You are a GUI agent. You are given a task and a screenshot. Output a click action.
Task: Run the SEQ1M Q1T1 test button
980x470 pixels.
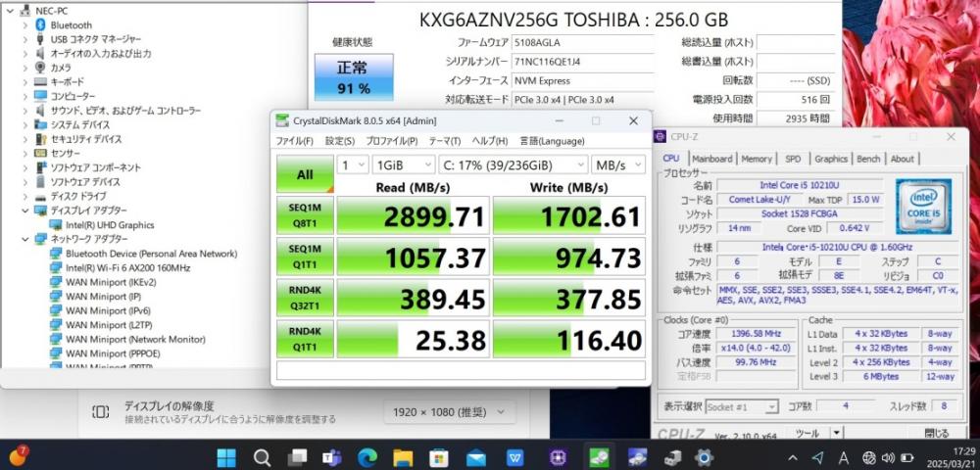point(305,257)
